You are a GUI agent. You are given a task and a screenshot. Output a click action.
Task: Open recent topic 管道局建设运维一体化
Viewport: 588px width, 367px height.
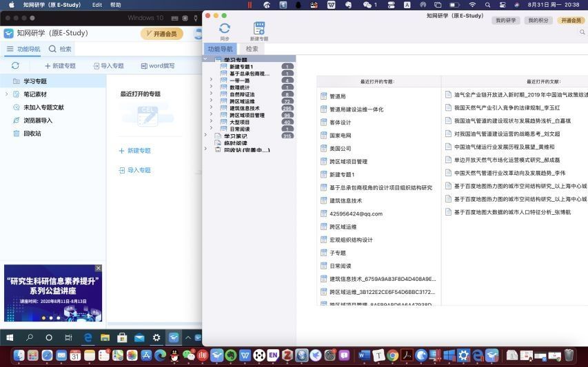click(x=356, y=109)
